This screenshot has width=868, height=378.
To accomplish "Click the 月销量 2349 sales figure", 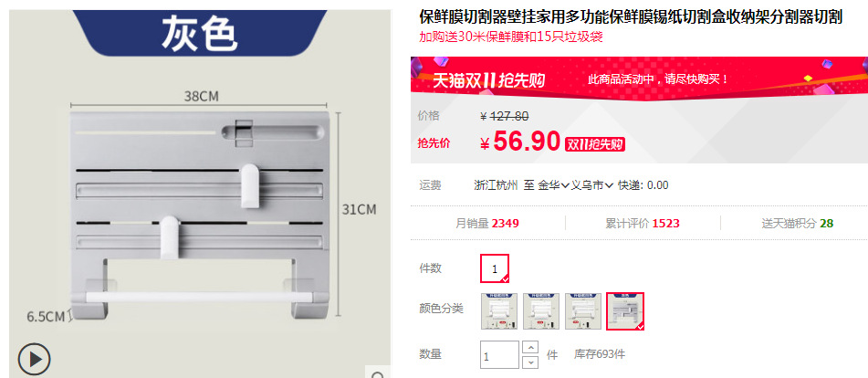I will coord(487,224).
